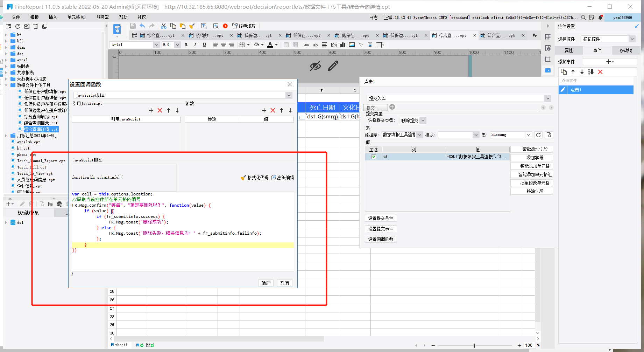This screenshot has height=352, width=644.
Task: Click the 设置回调函数 button
Action: 381,239
